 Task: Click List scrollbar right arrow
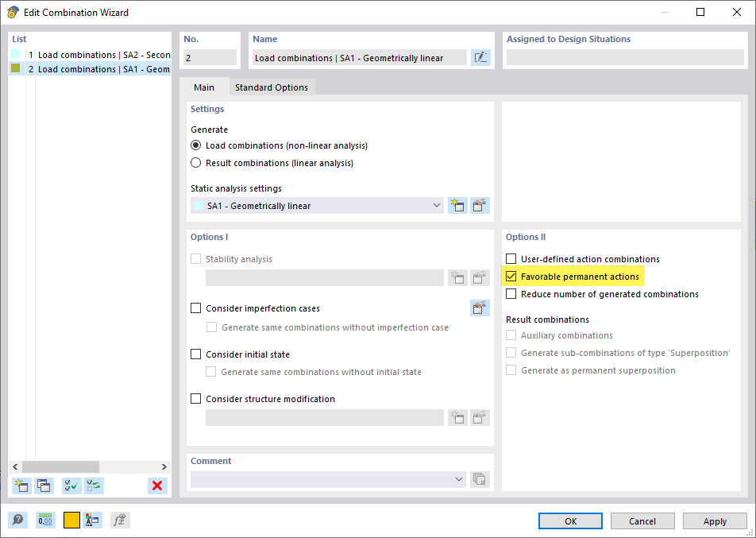(x=164, y=466)
